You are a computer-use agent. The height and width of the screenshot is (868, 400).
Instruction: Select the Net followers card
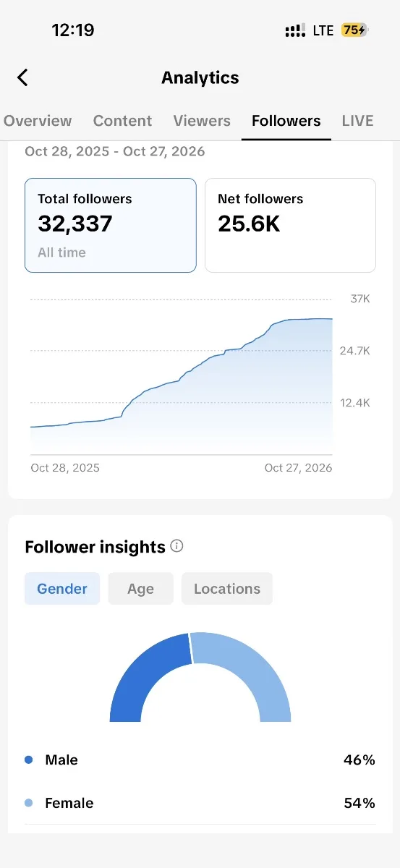(x=290, y=225)
